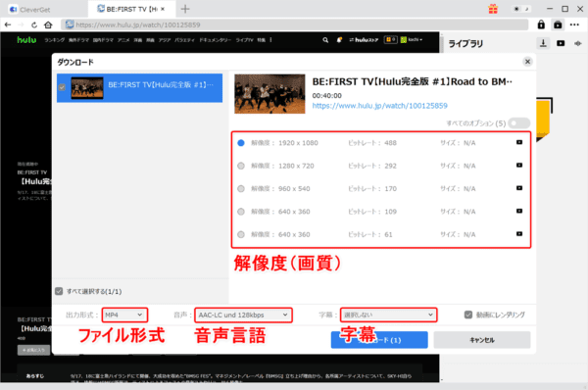This screenshot has height=390, width=588.
Task: Click video icon on the bitrate 109 row
Action: click(x=519, y=211)
